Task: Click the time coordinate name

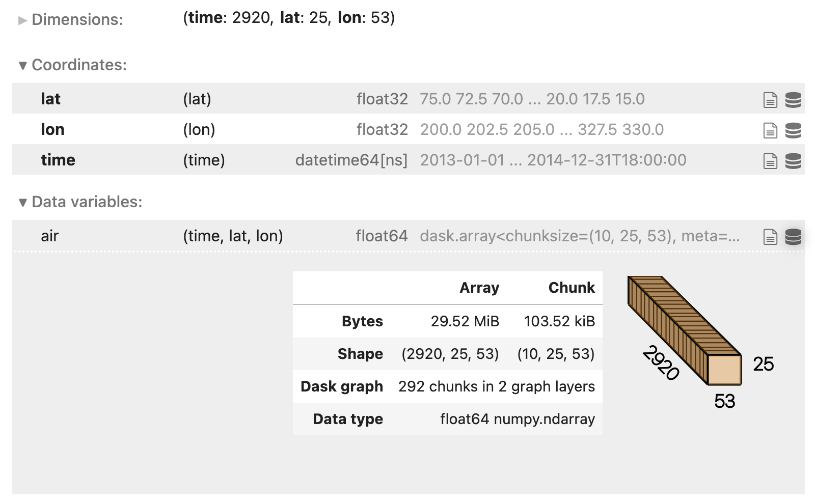Action: (x=58, y=160)
